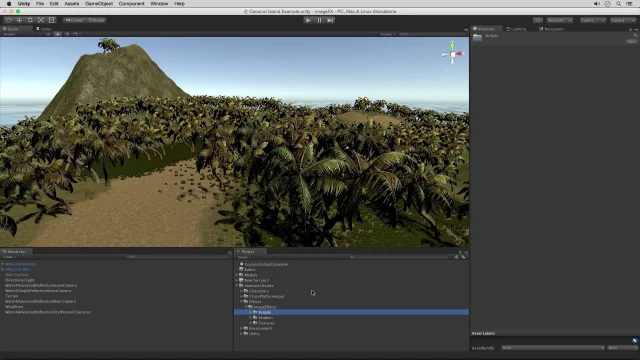The width and height of the screenshot is (640, 360).
Task: Open the Account dropdown
Action: pos(560,20)
